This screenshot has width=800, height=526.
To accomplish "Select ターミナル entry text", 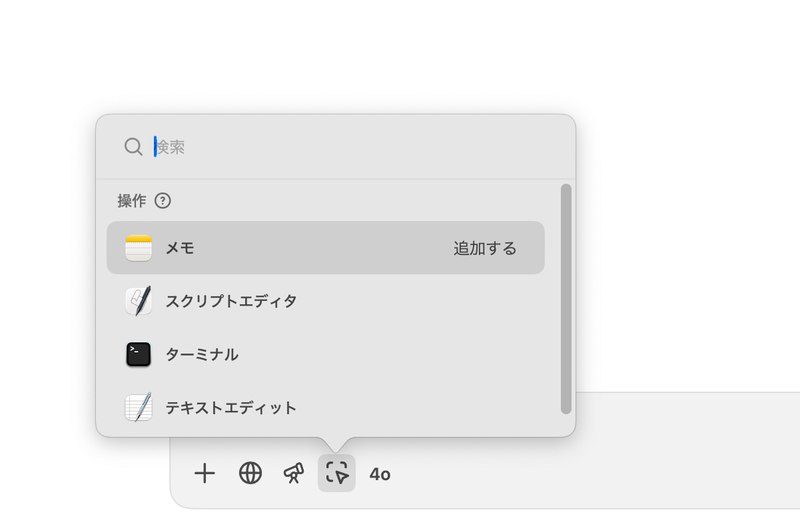I will [202, 354].
